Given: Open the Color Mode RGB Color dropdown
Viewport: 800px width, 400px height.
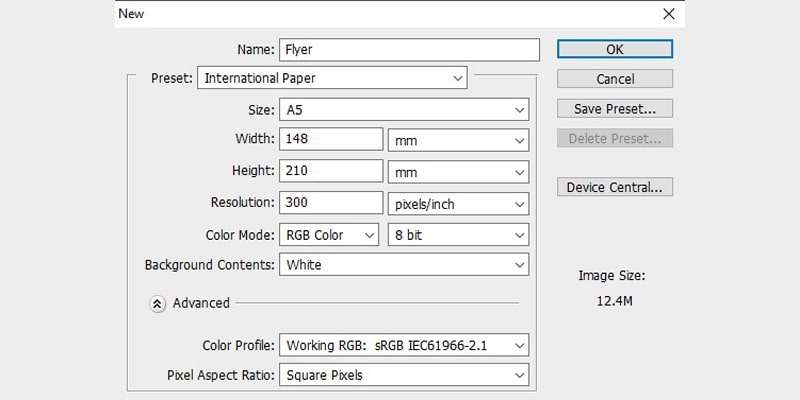Looking at the screenshot, I should [x=329, y=235].
